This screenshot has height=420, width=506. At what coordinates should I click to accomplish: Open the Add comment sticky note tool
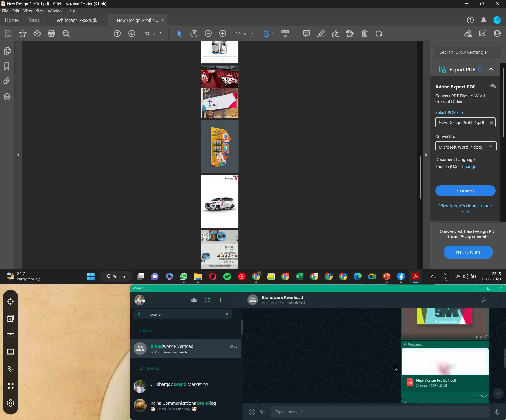(x=306, y=33)
